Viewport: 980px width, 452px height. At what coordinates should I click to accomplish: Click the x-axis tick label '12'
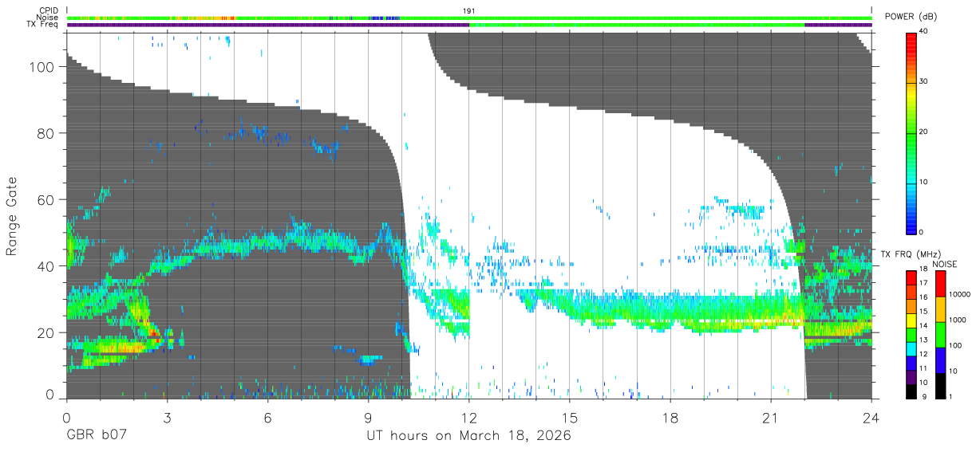(x=468, y=418)
